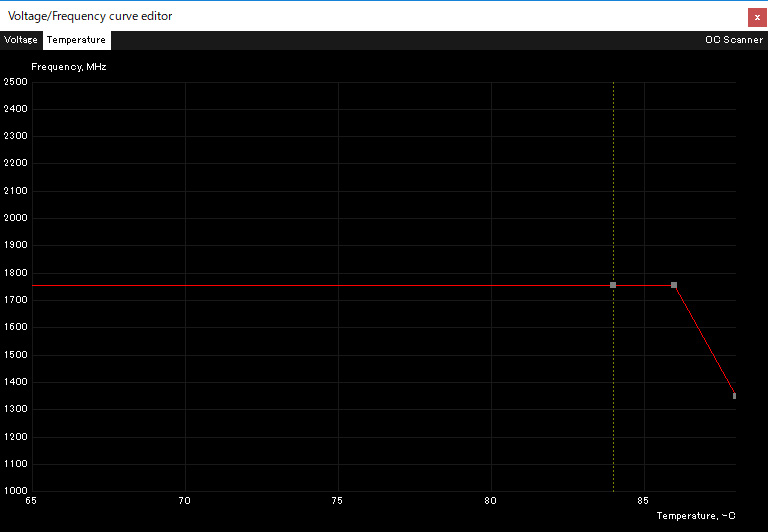
Task: Click the flat red frequency line near 75°C
Action: (x=338, y=285)
